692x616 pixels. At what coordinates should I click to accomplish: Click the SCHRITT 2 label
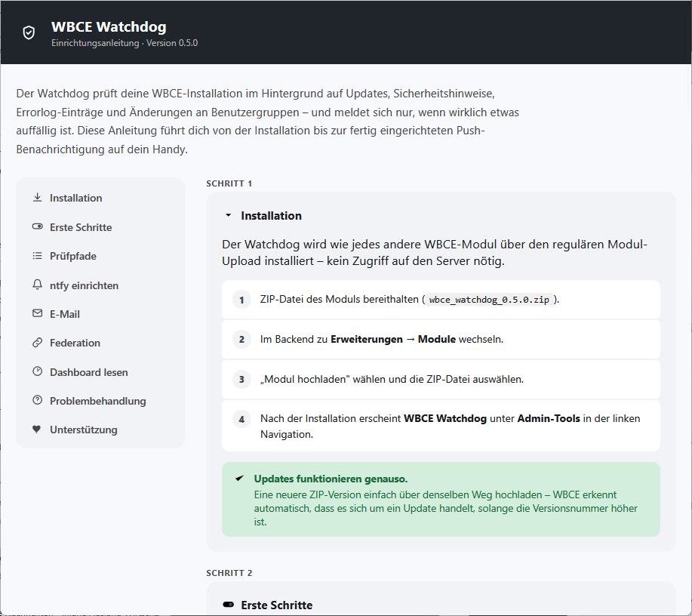click(x=229, y=573)
